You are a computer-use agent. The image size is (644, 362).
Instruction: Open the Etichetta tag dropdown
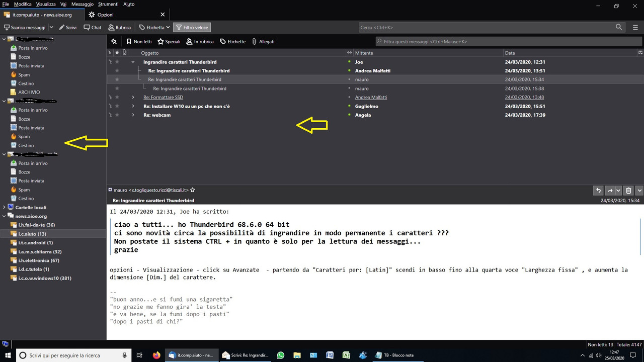coord(154,28)
